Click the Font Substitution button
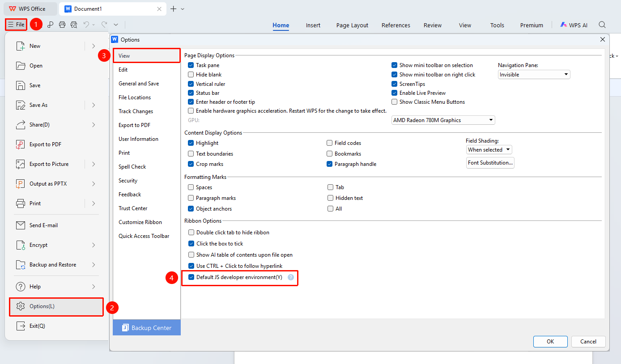 coord(490,163)
